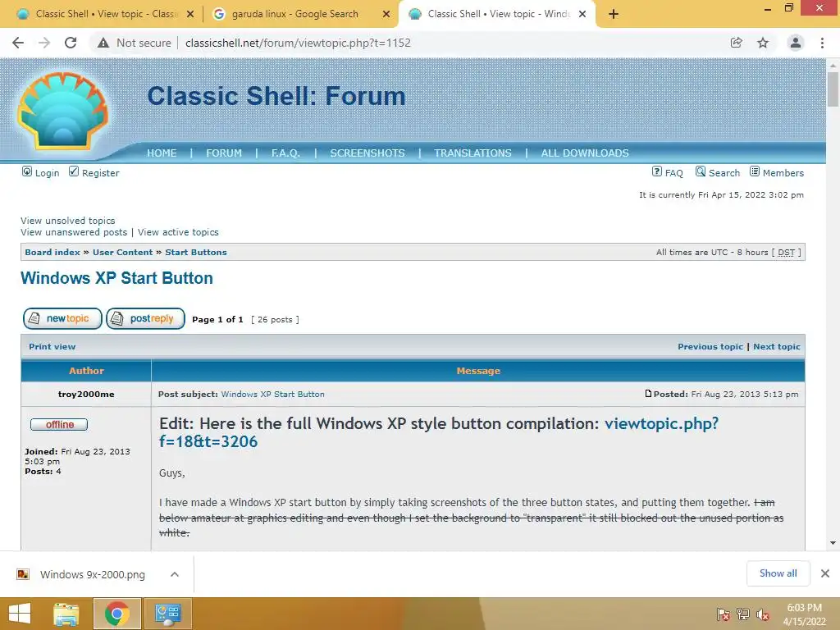
Task: Click the taskbar clock showing 6:03 PM
Action: (804, 614)
